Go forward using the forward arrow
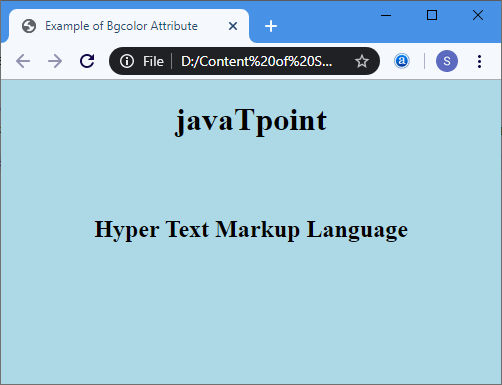 (x=55, y=61)
